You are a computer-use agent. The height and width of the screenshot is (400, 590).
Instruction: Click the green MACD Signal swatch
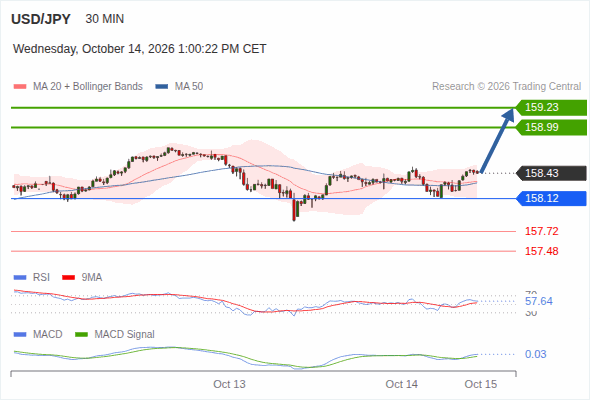point(81,335)
